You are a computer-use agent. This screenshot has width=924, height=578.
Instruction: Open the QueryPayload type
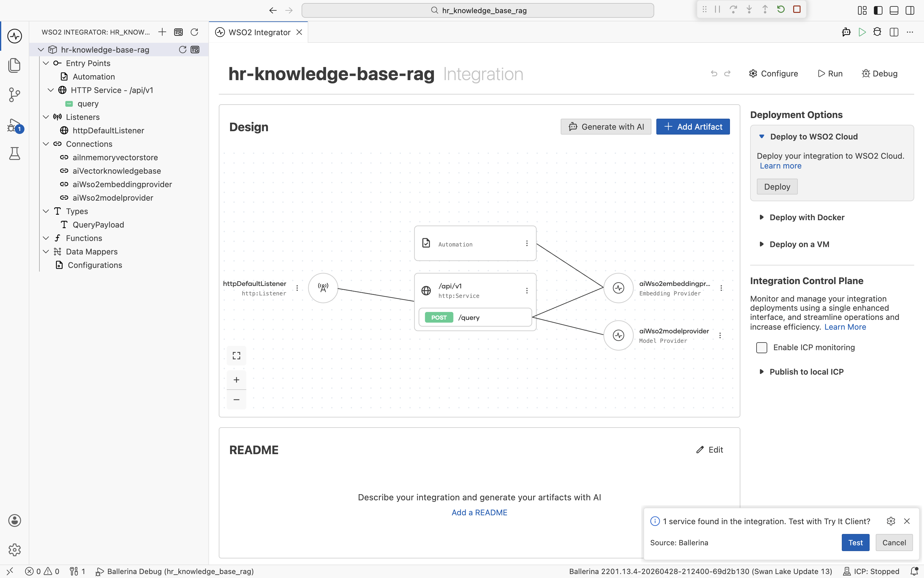(x=98, y=225)
